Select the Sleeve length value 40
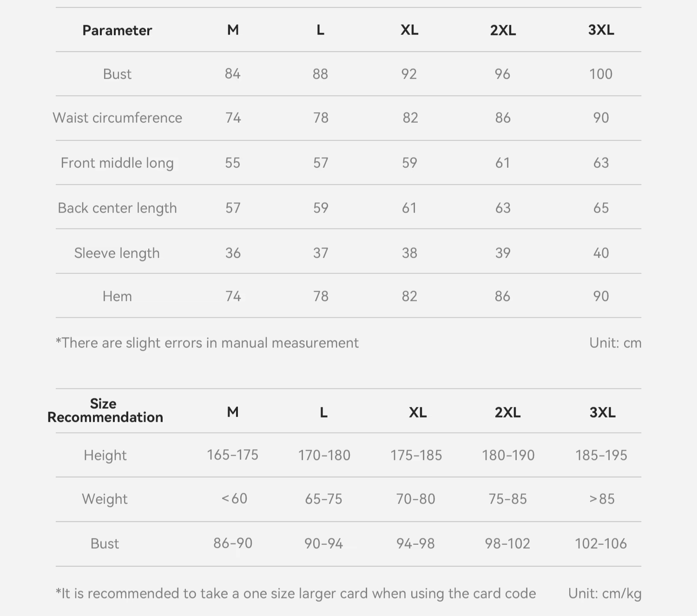The width and height of the screenshot is (697, 616). (601, 253)
